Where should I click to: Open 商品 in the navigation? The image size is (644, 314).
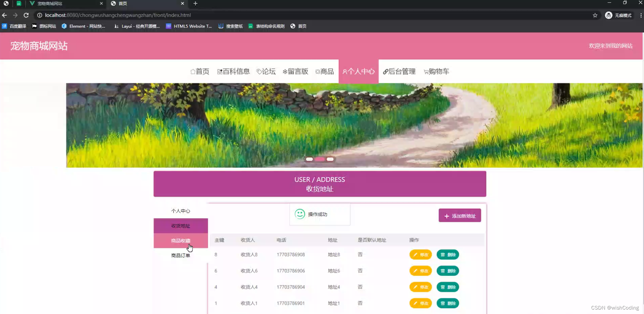click(325, 71)
